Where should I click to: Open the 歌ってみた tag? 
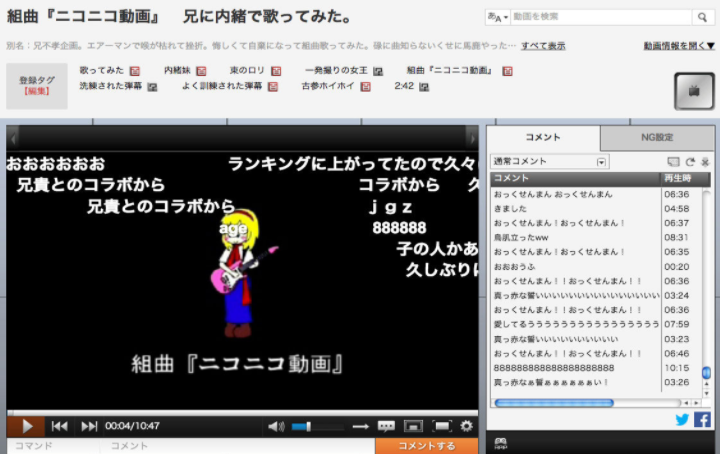click(x=101, y=70)
